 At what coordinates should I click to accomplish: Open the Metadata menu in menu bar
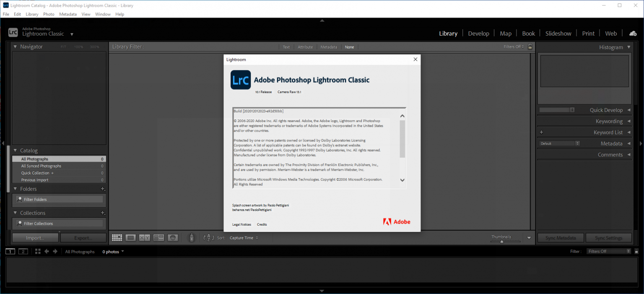68,14
